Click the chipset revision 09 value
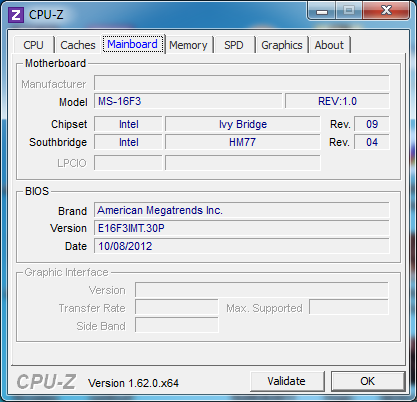Image resolution: width=417 pixels, height=402 pixels. click(x=372, y=124)
